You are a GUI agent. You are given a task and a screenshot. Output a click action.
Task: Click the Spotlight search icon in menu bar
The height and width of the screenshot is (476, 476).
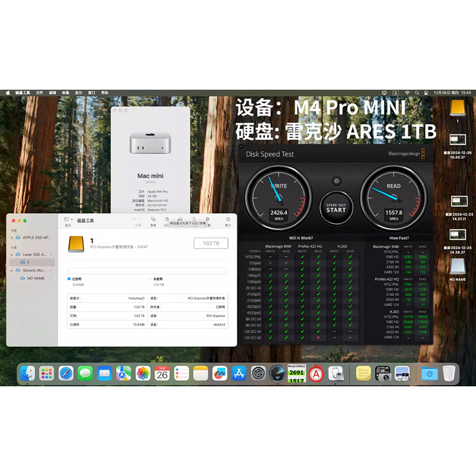click(x=418, y=93)
